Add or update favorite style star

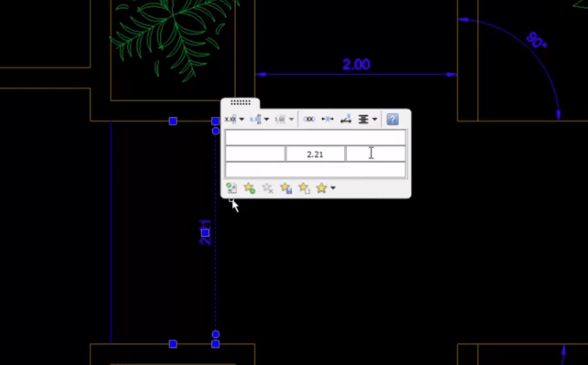(249, 188)
